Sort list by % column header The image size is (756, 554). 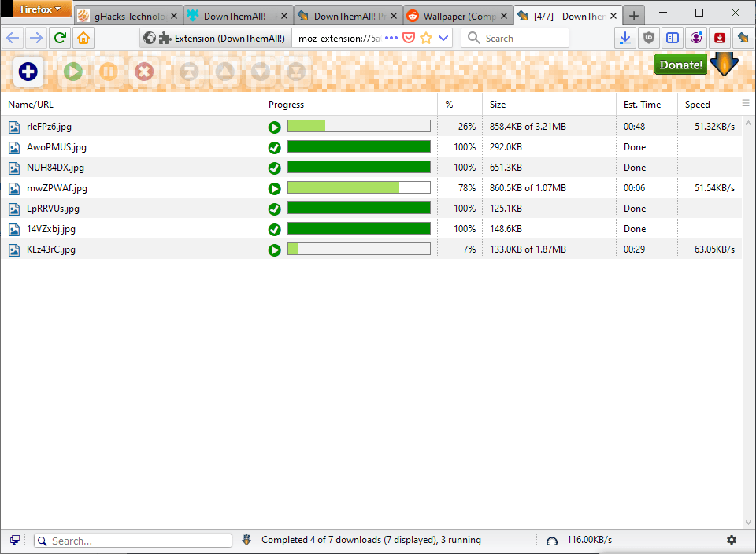tap(460, 105)
